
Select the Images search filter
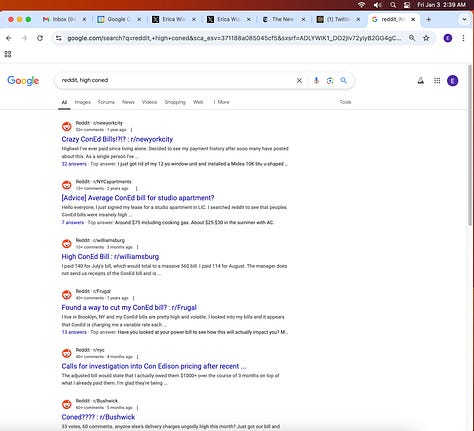coord(83,102)
